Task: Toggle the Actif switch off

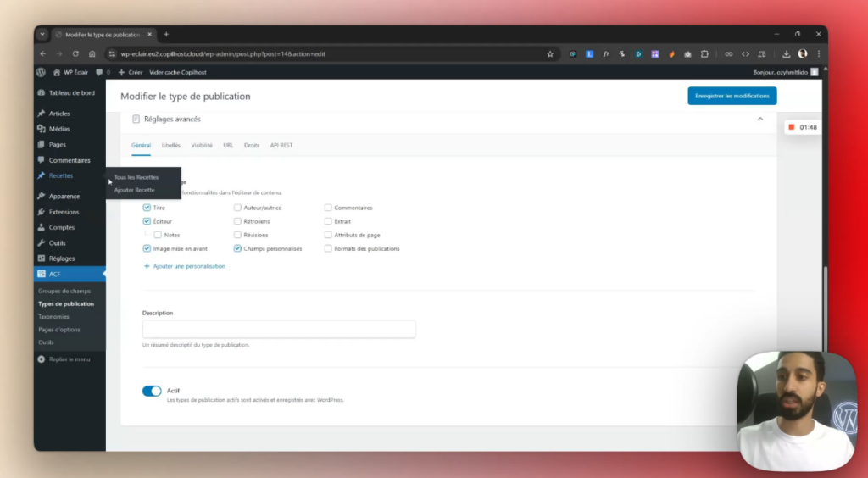Action: click(x=152, y=391)
